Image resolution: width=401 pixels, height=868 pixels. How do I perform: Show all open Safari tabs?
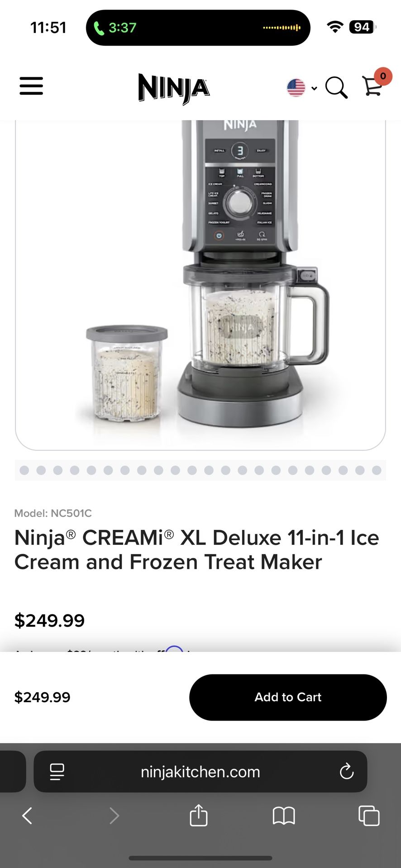tap(369, 816)
